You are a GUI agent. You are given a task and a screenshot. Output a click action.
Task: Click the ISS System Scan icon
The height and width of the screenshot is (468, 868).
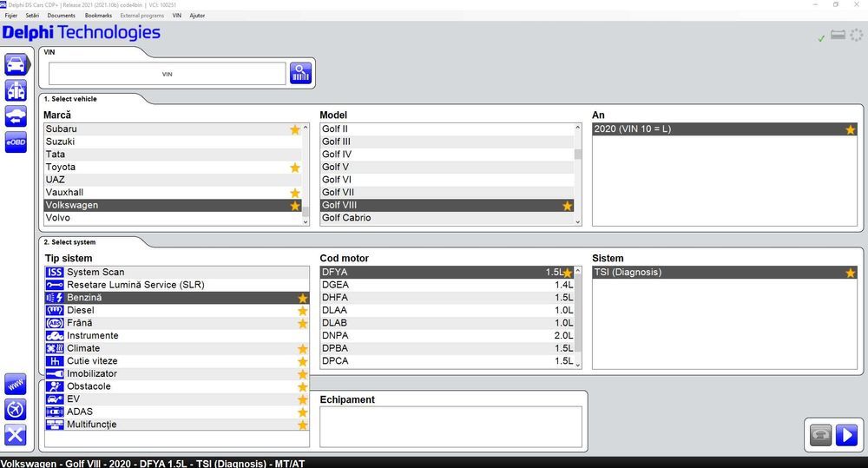[55, 272]
